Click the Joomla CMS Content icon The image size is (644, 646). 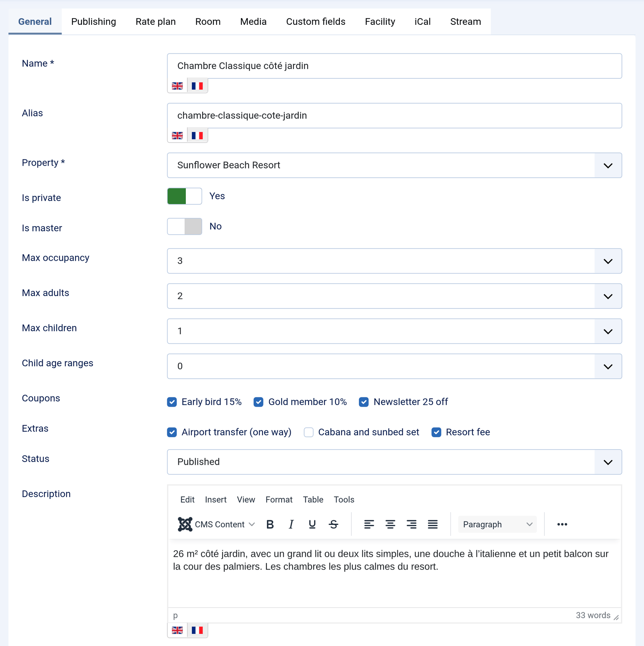pyautogui.click(x=185, y=525)
